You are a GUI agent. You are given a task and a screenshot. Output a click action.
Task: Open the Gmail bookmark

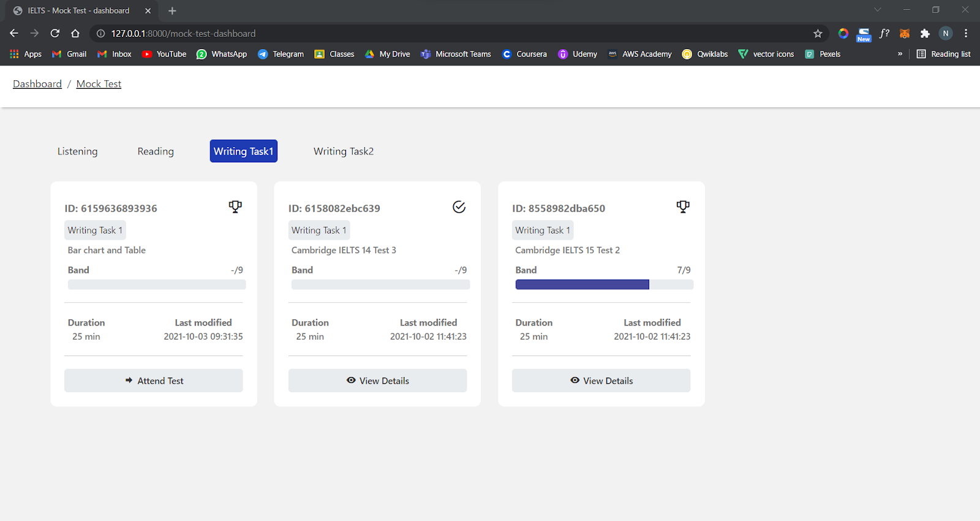click(x=69, y=54)
